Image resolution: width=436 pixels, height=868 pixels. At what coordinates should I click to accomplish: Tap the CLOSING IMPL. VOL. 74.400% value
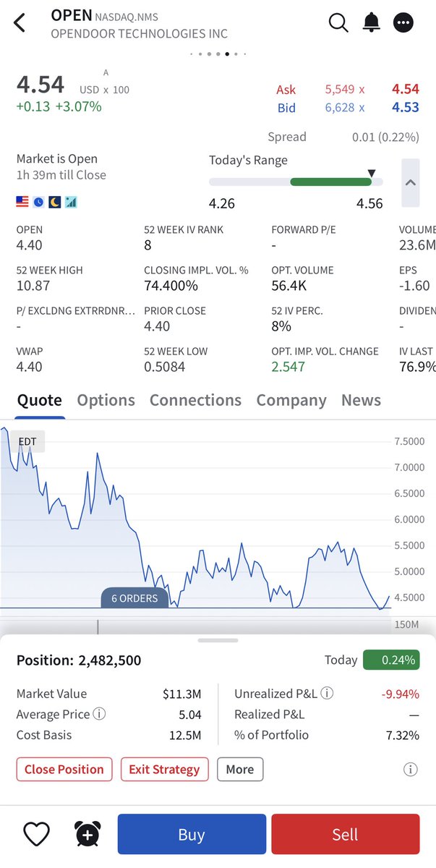(x=171, y=286)
